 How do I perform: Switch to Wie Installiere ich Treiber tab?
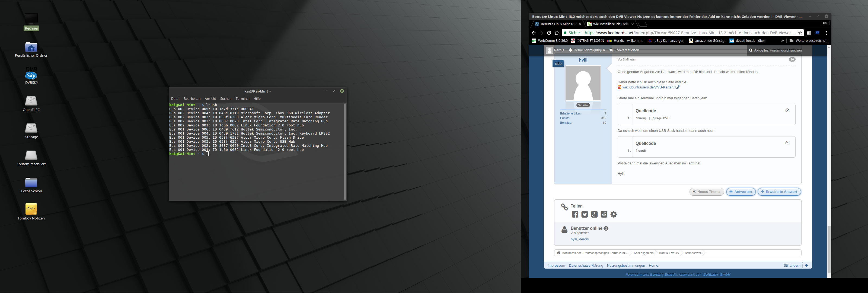(x=610, y=24)
